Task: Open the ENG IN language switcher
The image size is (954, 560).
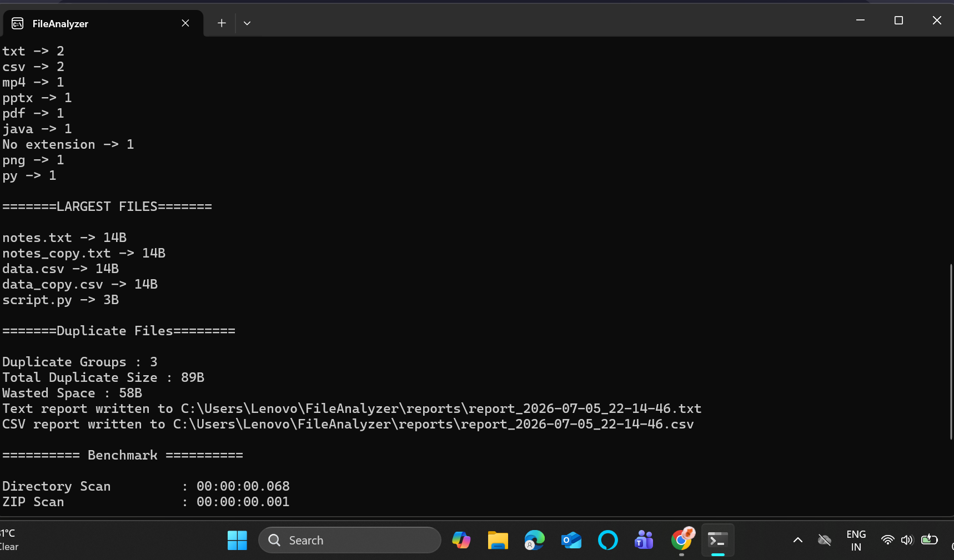Action: tap(856, 541)
